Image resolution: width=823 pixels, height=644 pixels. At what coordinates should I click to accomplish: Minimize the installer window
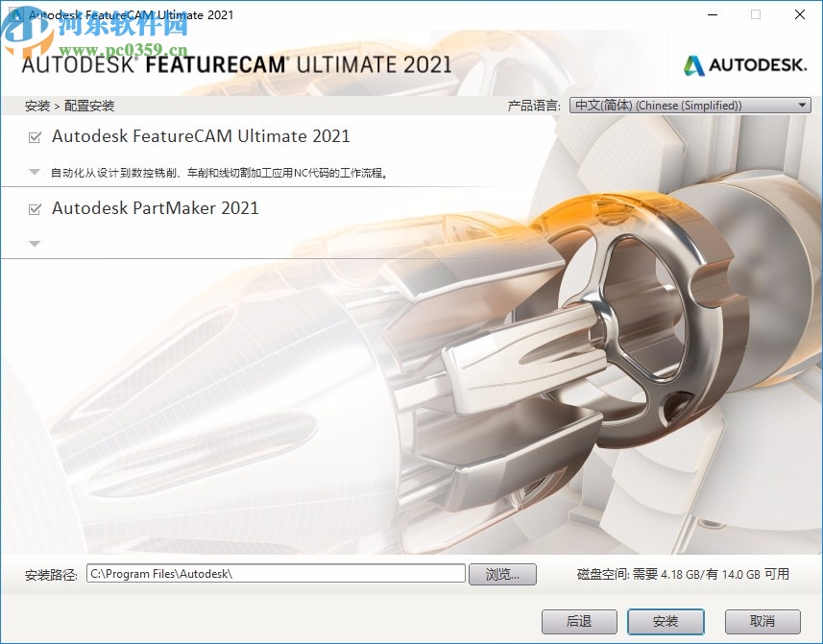tap(712, 14)
